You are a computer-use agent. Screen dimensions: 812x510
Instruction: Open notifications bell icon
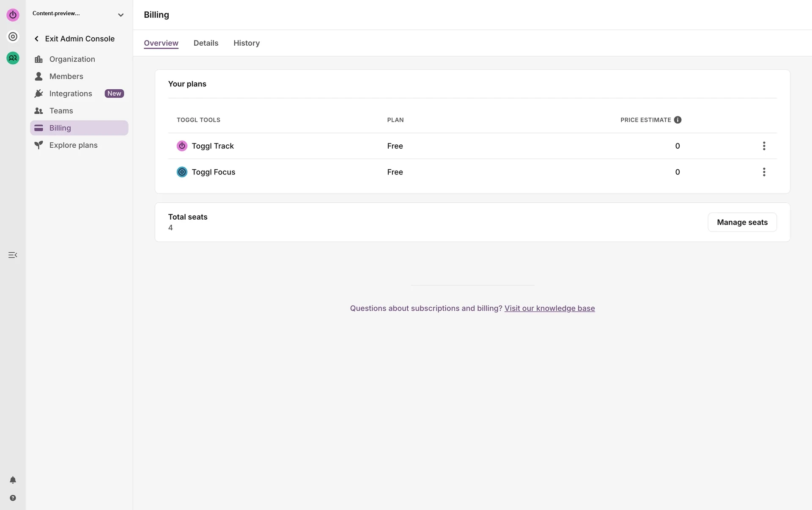[13, 480]
